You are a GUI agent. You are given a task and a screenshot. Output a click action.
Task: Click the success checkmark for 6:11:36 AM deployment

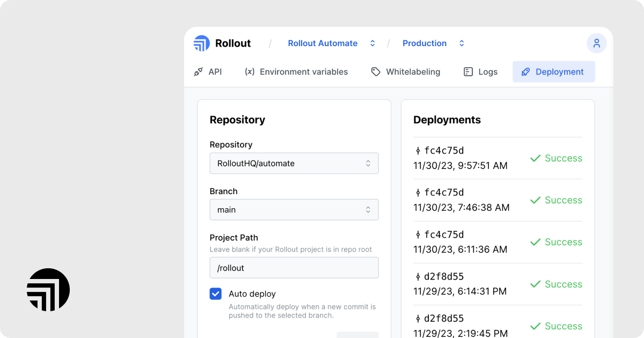click(535, 242)
